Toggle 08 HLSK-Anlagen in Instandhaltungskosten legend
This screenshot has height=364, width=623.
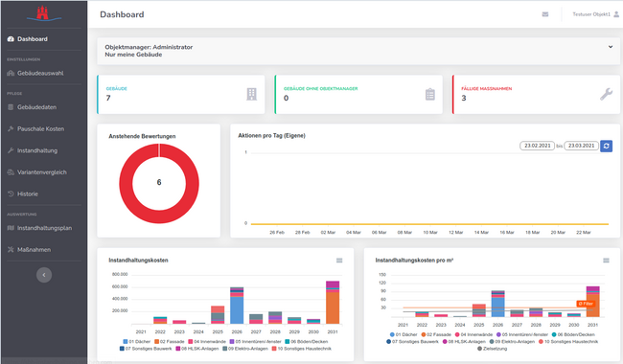[197, 349]
